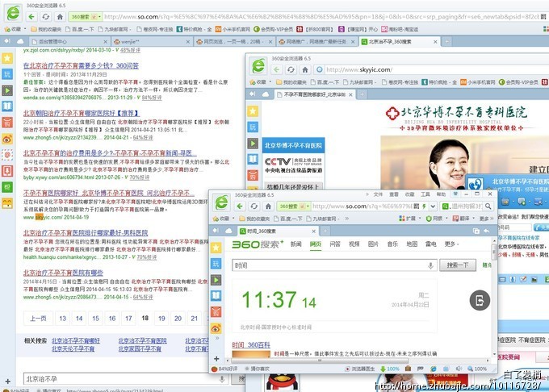Open 我的收藏夹 folder in front window bookmarks bar
This screenshot has width=549, height=392.
[x=254, y=219]
